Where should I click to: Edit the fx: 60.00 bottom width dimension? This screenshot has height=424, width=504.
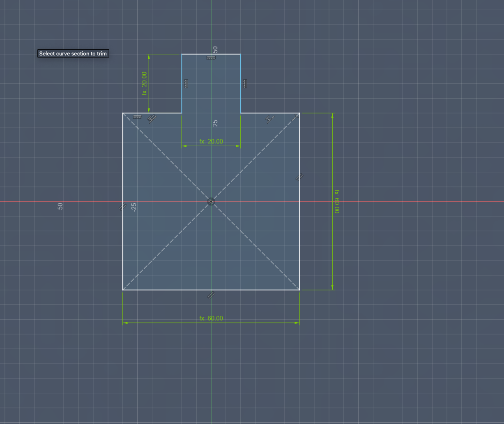tap(211, 318)
